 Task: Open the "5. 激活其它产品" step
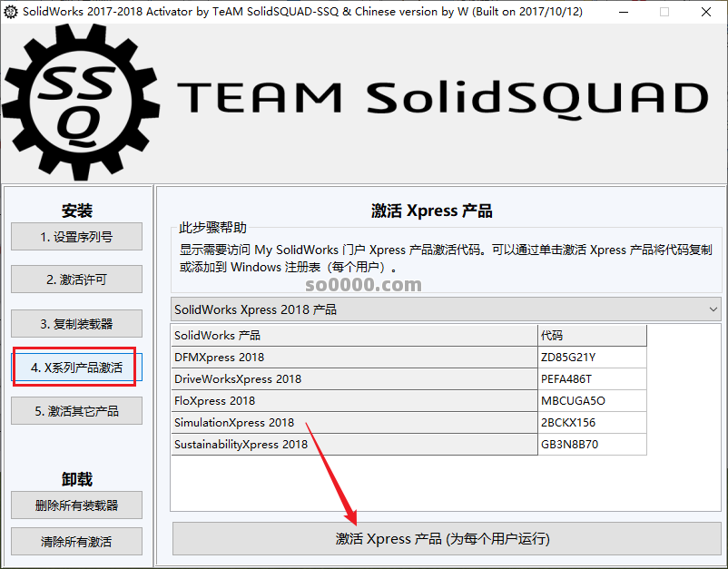click(76, 411)
